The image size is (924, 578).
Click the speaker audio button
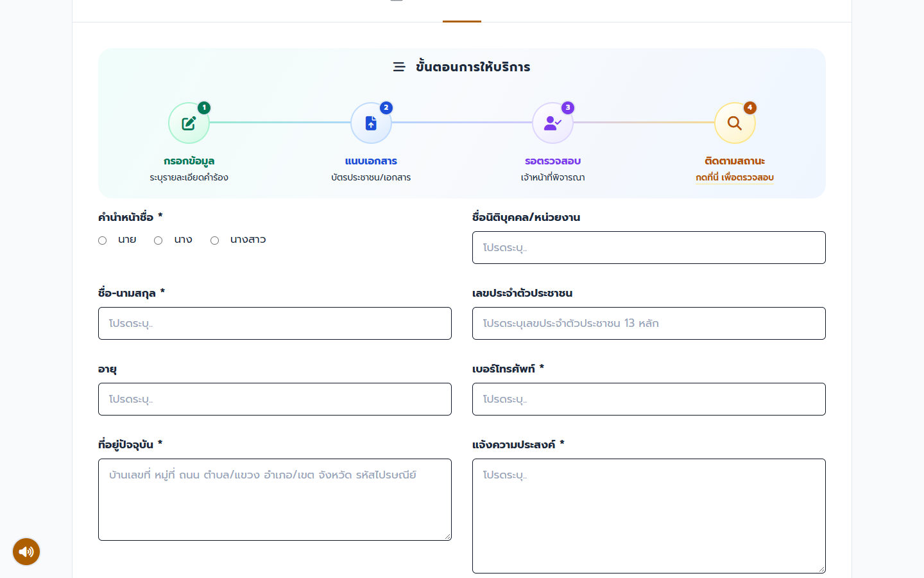pyautogui.click(x=26, y=552)
